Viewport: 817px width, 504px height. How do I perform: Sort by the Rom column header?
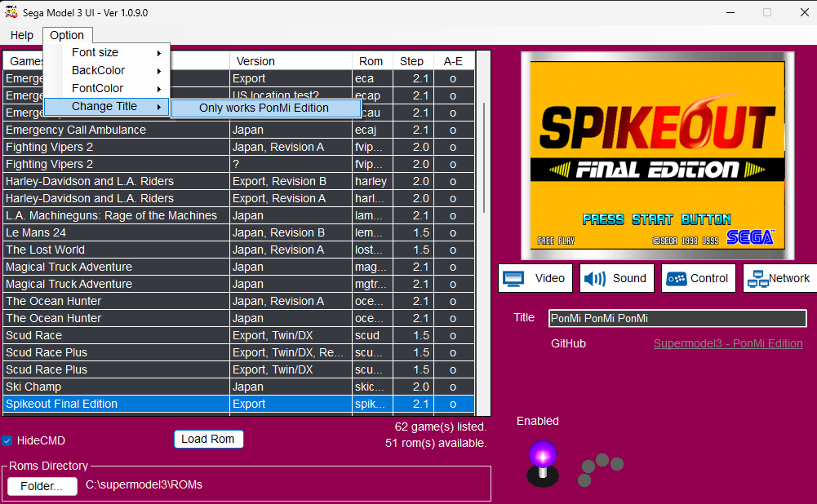[x=372, y=61]
